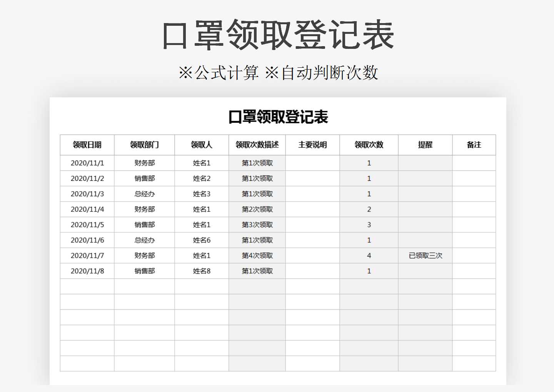Click the 领取日期 column header
The height and width of the screenshot is (392, 554).
[87, 145]
